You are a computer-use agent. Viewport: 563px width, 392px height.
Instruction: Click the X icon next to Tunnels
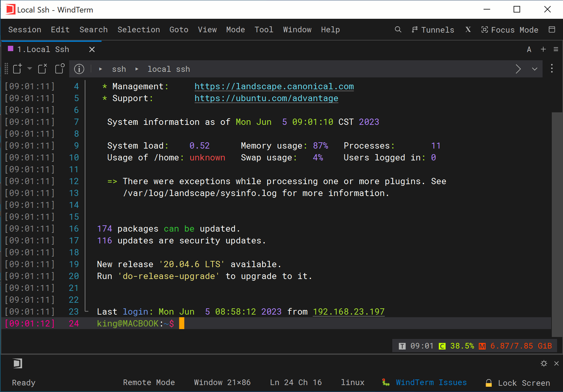(468, 30)
